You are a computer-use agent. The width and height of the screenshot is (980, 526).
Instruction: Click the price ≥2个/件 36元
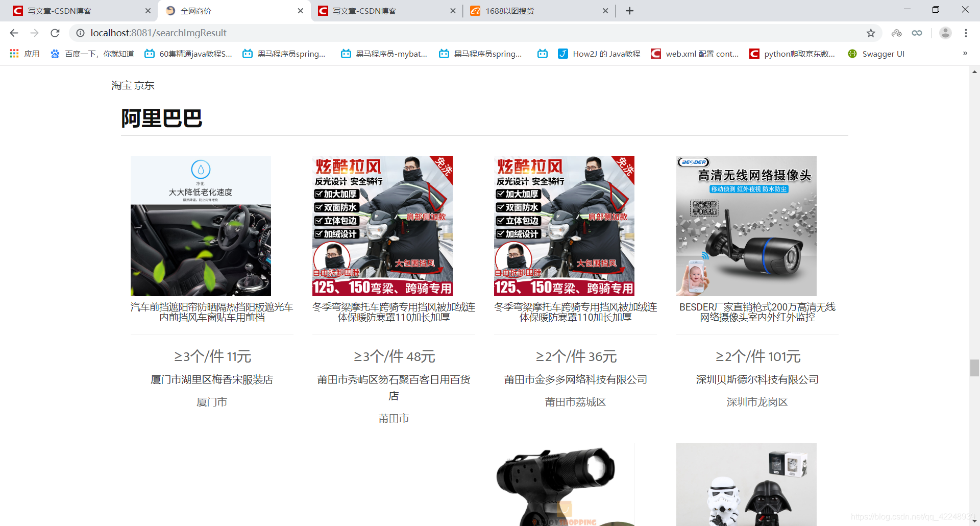576,356
